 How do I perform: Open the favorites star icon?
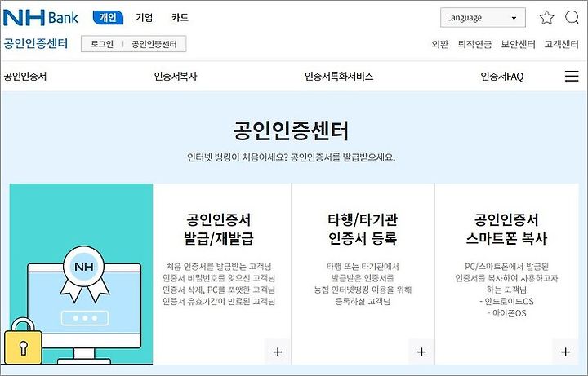point(546,18)
